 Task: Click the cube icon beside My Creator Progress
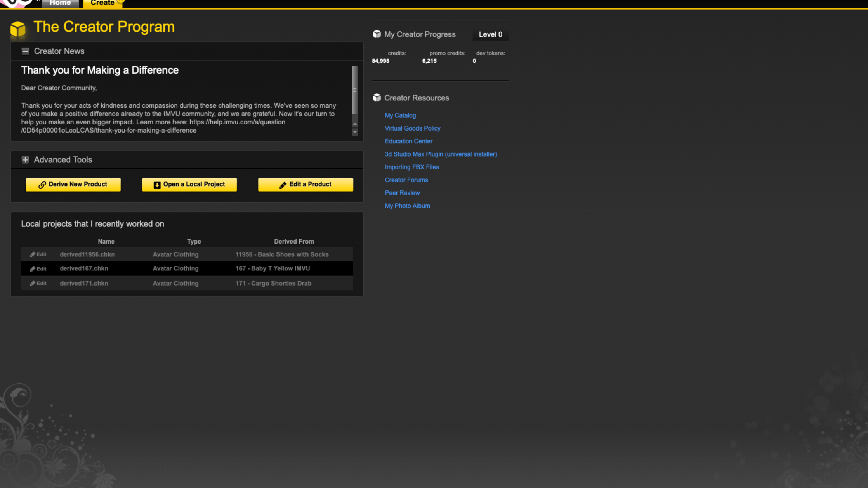[376, 34]
